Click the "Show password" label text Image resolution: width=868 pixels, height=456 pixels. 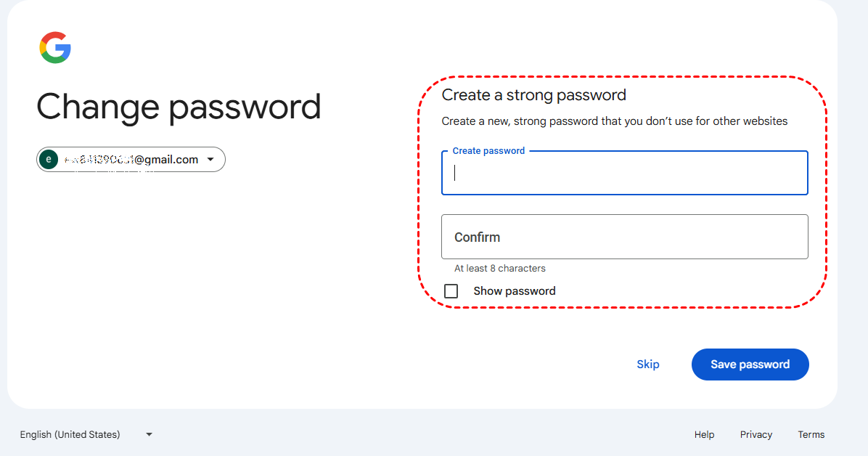coord(515,291)
